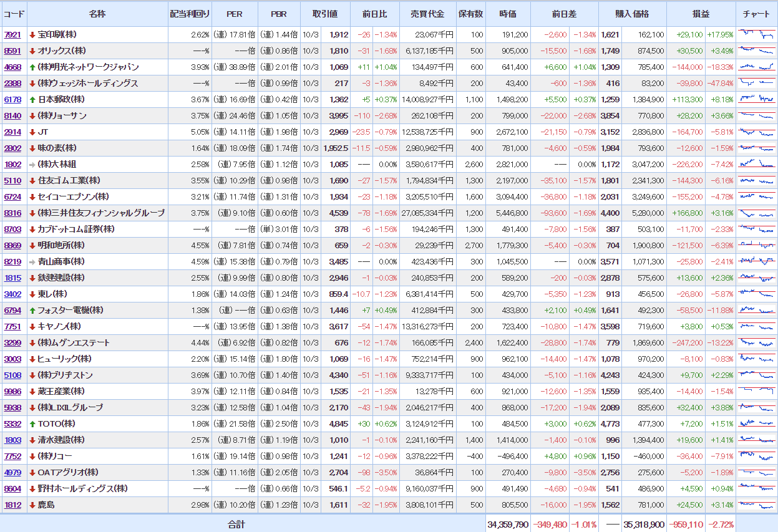Click stock code link 7752 for リコー
778x532 pixels.
point(12,456)
